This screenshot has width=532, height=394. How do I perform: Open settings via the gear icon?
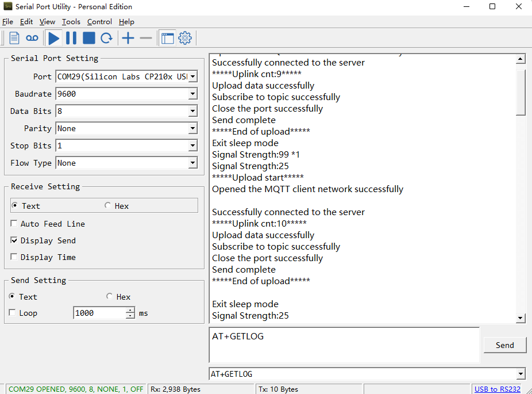tap(185, 38)
